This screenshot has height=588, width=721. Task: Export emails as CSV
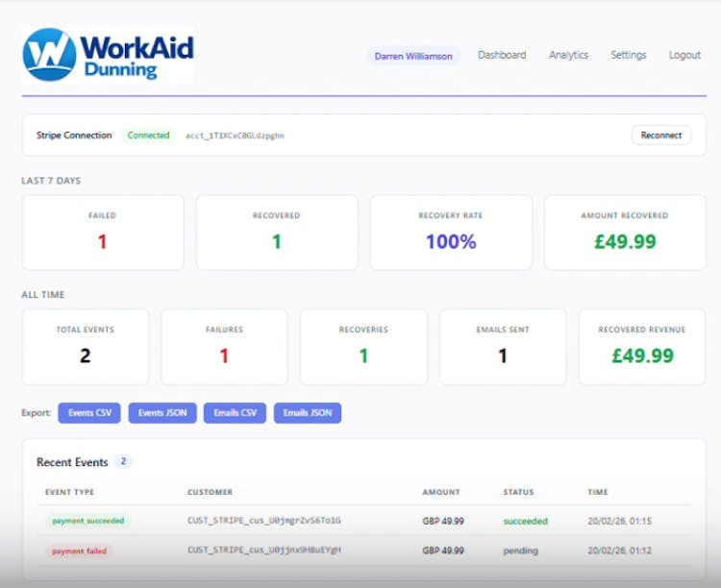tap(235, 413)
